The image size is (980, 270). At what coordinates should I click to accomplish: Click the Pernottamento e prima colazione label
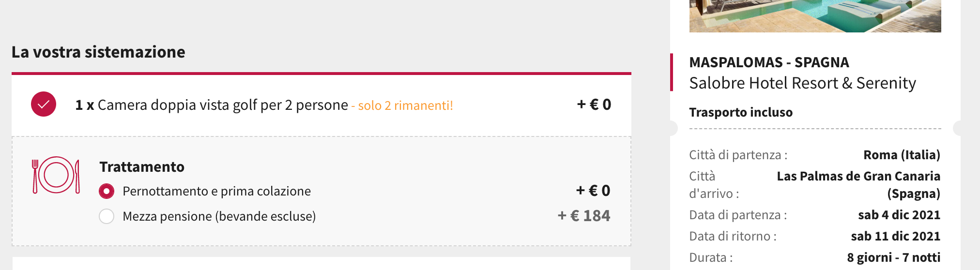(216, 191)
